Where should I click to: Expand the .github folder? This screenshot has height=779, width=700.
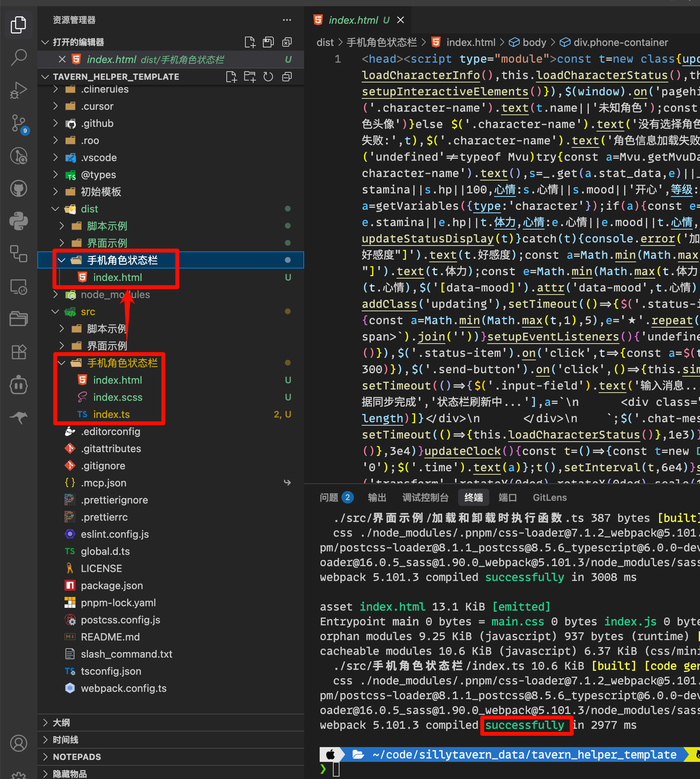point(55,123)
